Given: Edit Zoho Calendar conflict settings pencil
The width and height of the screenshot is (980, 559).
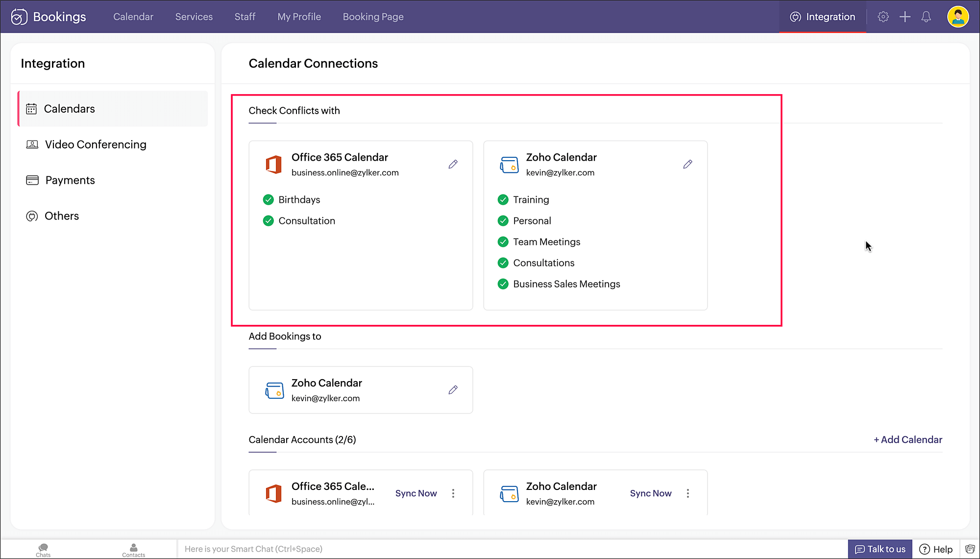Looking at the screenshot, I should 687,164.
